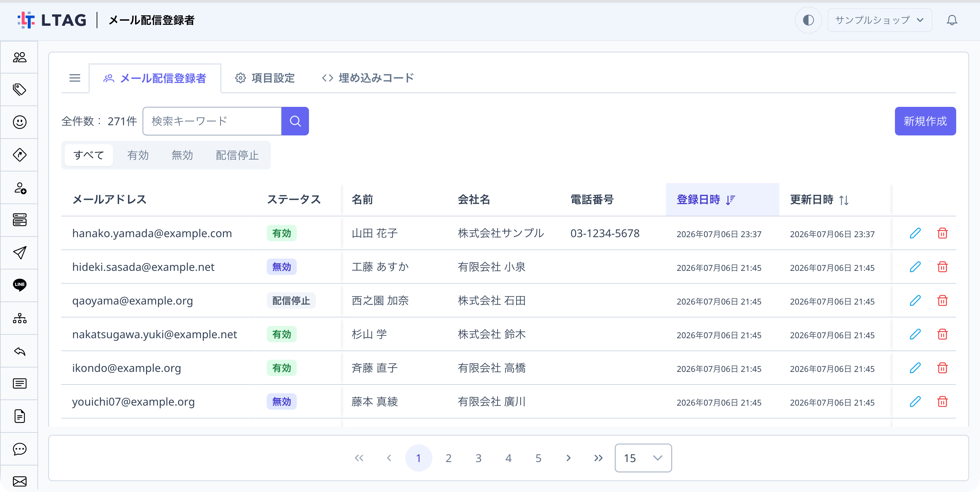980x492 pixels.
Task: Click the LTAG logo
Action: [x=52, y=20]
